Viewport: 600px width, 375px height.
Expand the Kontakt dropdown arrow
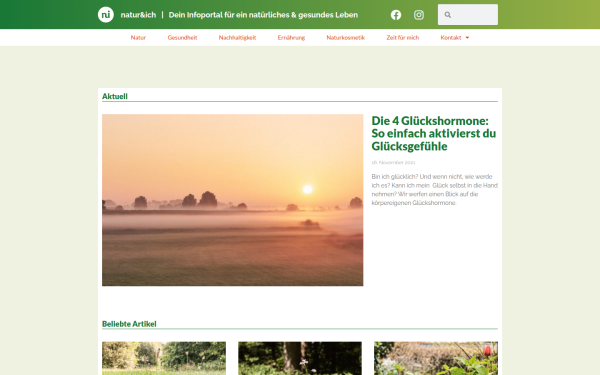coord(467,38)
